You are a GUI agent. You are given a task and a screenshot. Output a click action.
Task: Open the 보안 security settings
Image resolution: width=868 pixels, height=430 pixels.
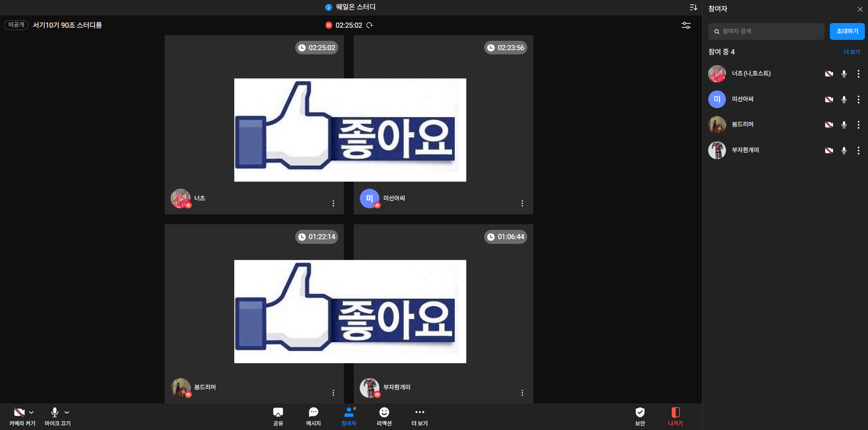pos(640,416)
